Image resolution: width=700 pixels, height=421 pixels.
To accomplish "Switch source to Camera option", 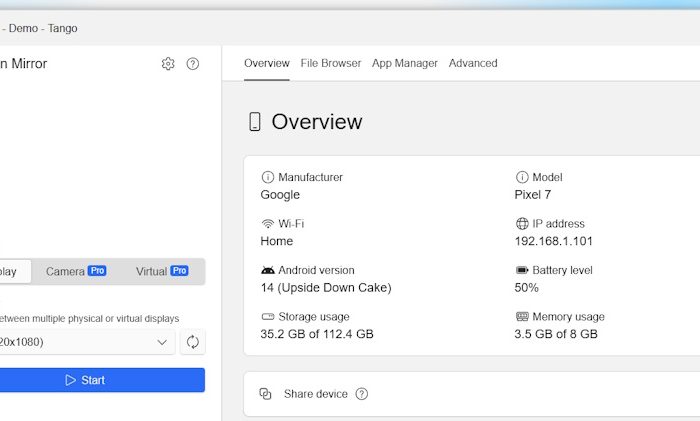I will (x=75, y=271).
